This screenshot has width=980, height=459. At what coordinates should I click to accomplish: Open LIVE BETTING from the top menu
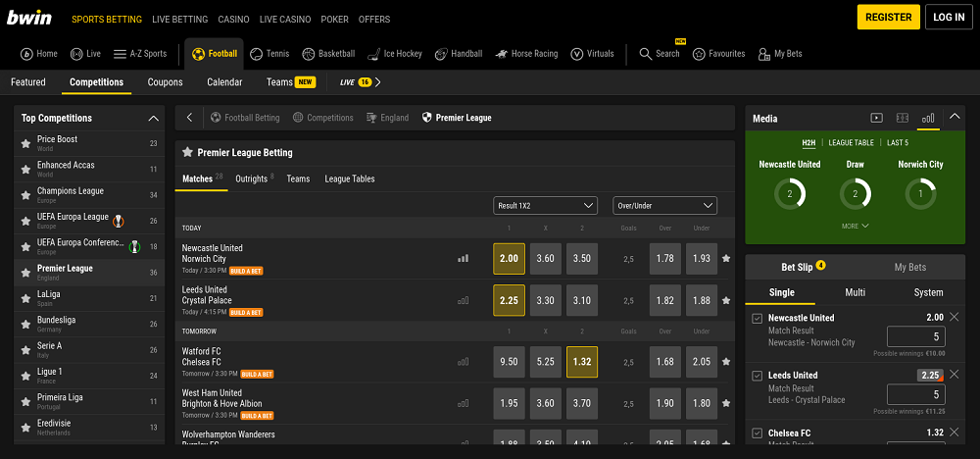pos(180,20)
